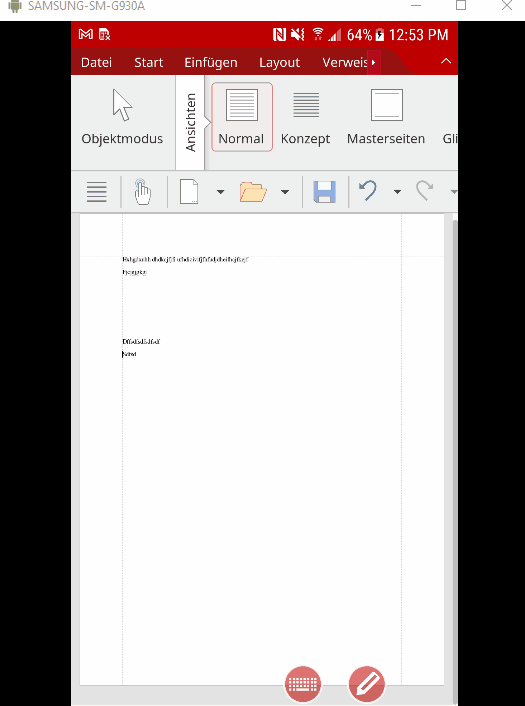
Task: Click the first line of document text
Action: click(x=185, y=259)
